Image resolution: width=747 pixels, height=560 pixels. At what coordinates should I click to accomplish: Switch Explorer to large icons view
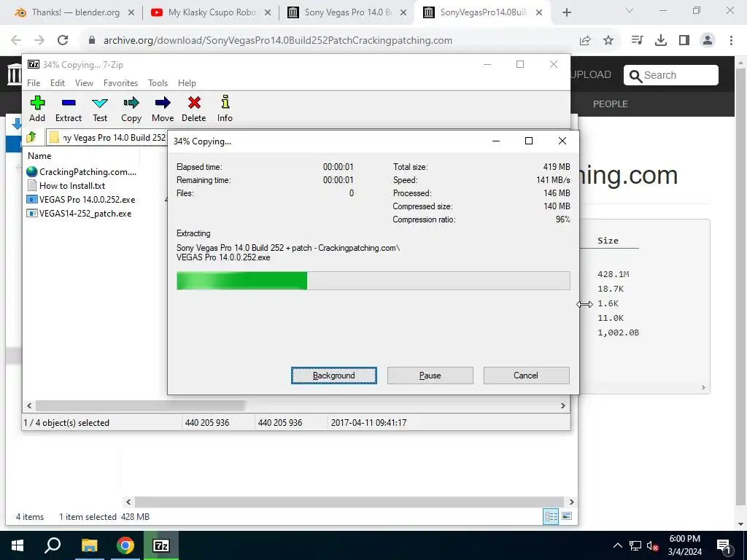click(567, 516)
